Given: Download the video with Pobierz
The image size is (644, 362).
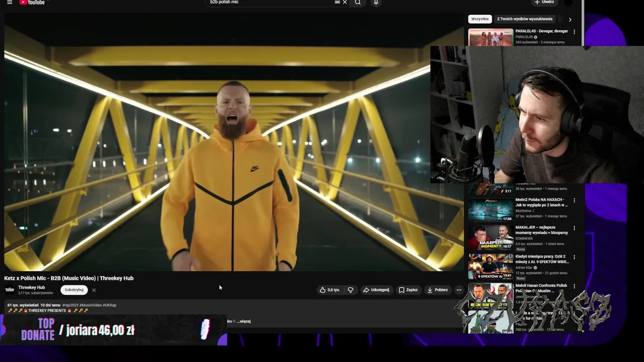Looking at the screenshot, I should tap(438, 290).
